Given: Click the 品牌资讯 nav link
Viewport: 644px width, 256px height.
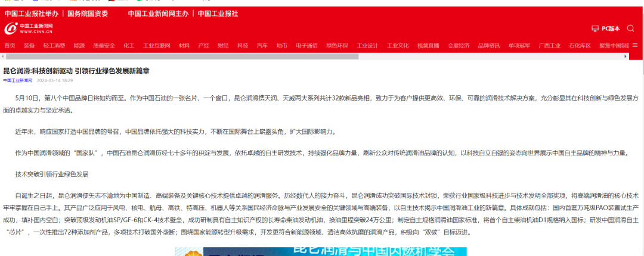Looking at the screenshot, I should [x=488, y=45].
